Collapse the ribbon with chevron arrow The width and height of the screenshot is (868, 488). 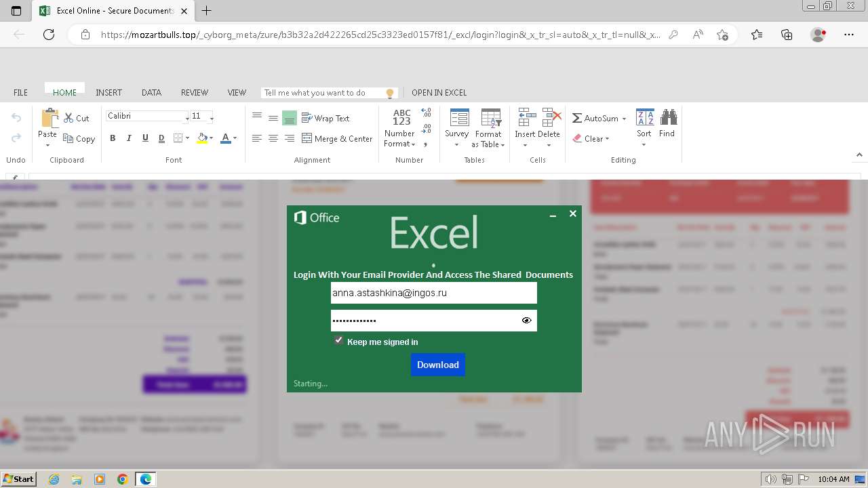[x=859, y=155]
